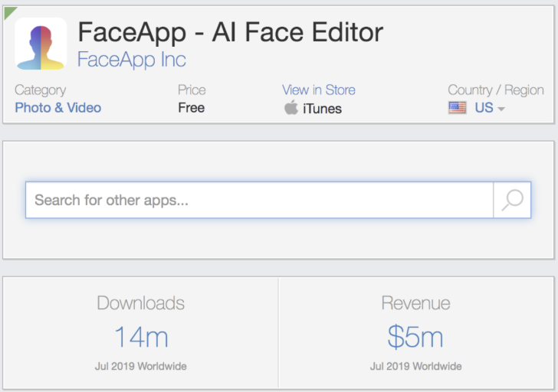Viewport: 558px width, 392px height.
Task: Click the $5m revenue value
Action: click(415, 337)
